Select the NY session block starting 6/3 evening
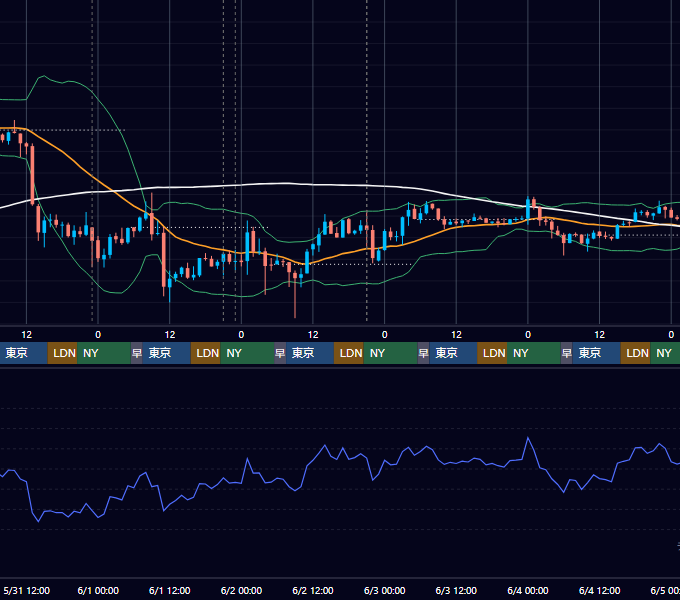The height and width of the screenshot is (600, 680). (x=534, y=353)
